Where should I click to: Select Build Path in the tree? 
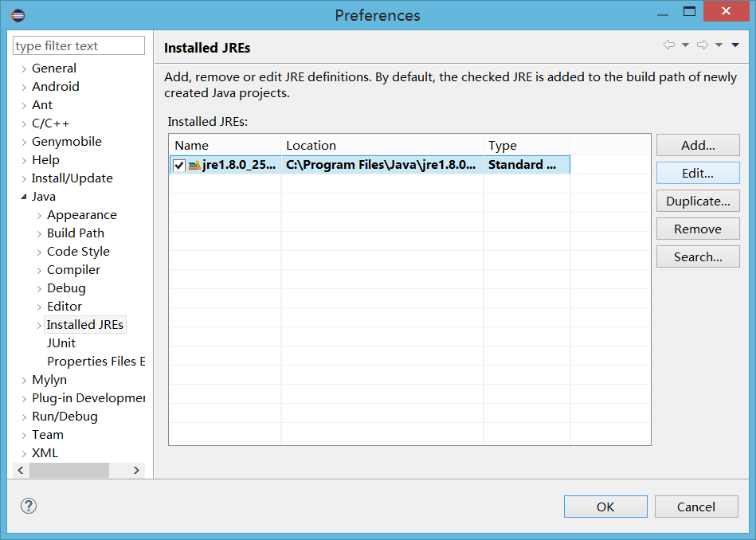tap(75, 233)
